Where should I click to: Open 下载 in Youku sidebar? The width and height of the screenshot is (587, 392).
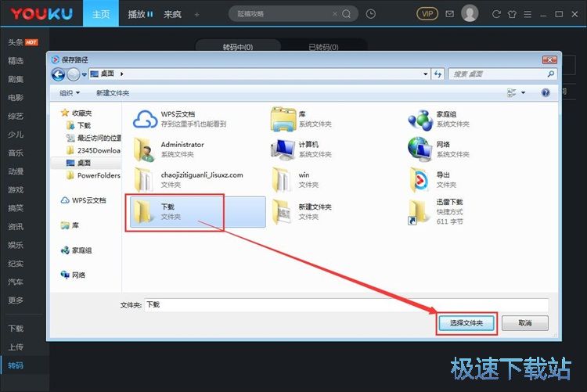[x=16, y=329]
